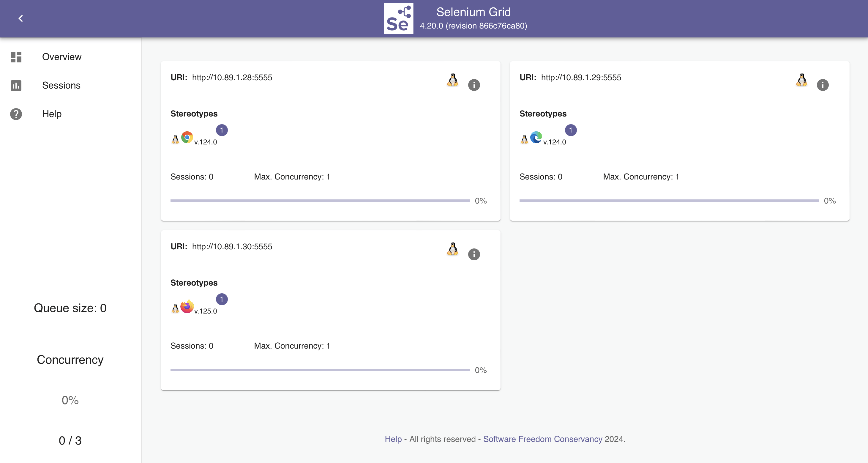Click the Firefox stereotype icon

pyautogui.click(x=187, y=307)
